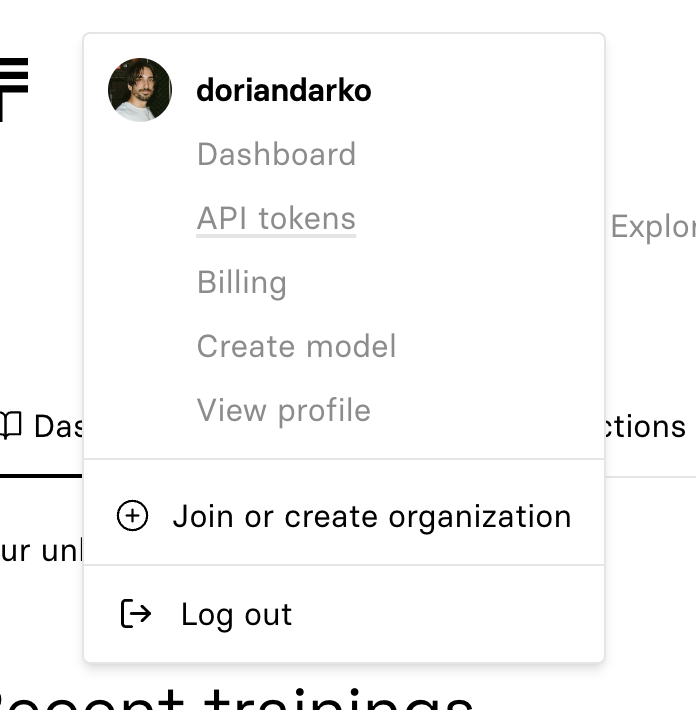Click the Recent trainings heading

pyautogui.click(x=240, y=697)
